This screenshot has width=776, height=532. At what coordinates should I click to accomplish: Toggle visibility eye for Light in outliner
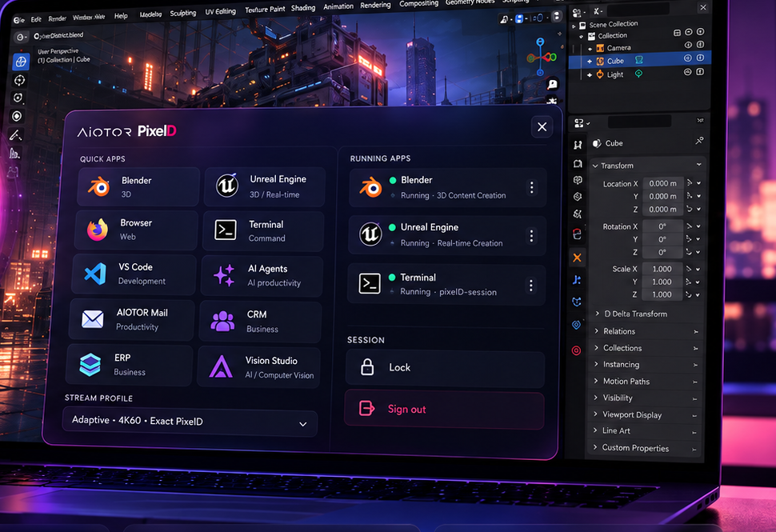point(687,72)
